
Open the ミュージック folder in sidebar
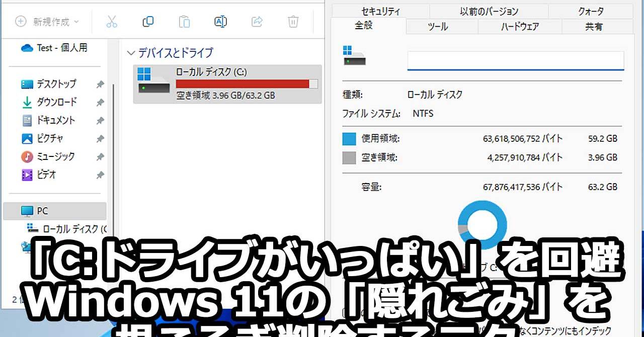[x=55, y=156]
